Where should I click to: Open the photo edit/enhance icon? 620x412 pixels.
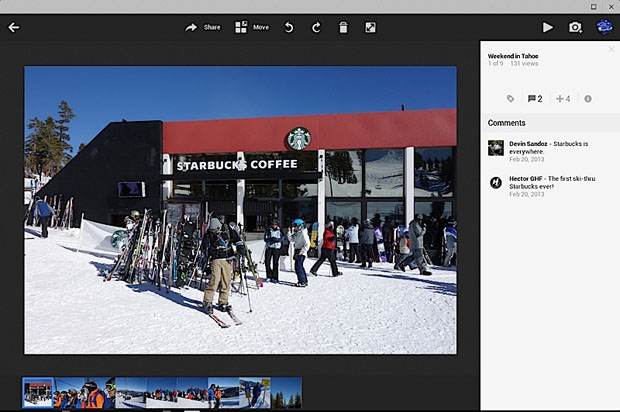370,27
